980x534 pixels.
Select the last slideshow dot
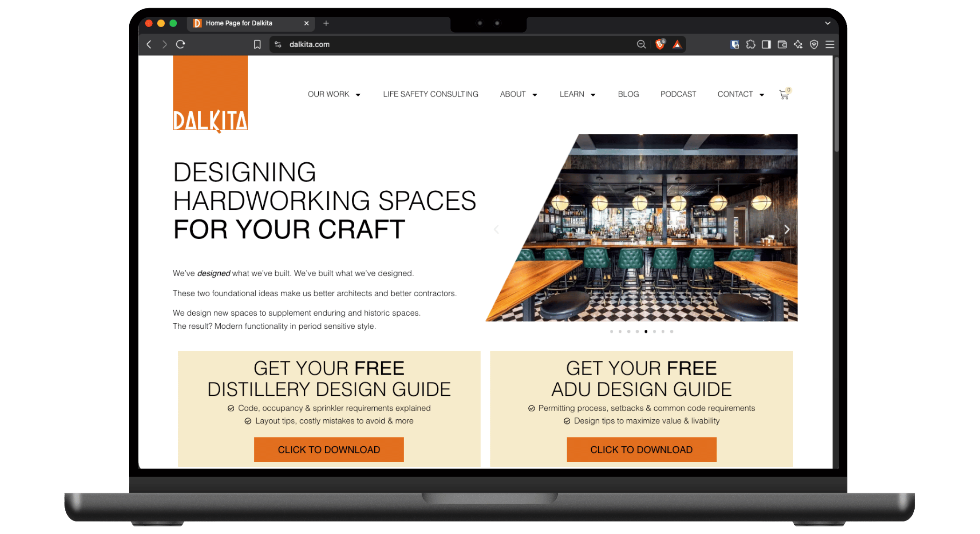(672, 332)
